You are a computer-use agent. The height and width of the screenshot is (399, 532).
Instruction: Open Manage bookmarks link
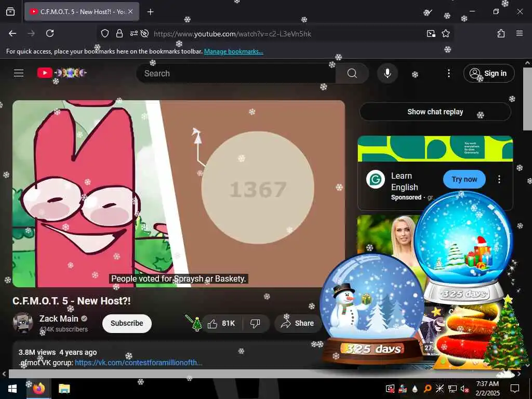(x=233, y=51)
